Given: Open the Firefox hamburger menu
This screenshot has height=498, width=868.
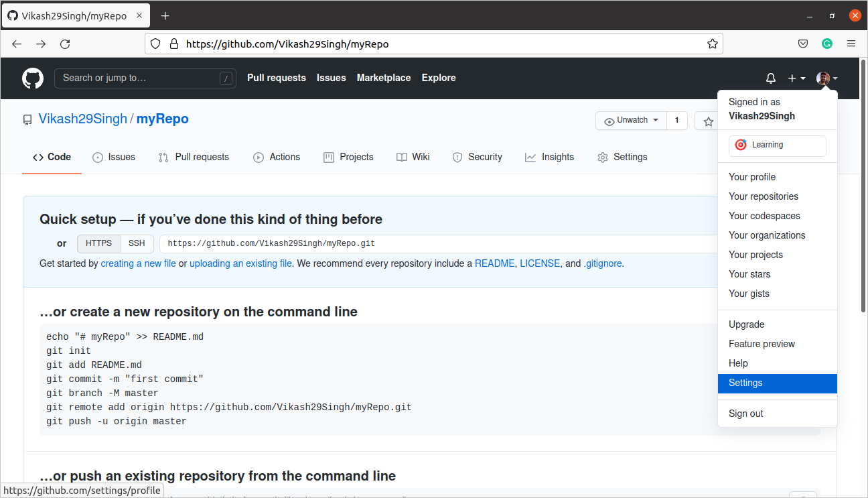Looking at the screenshot, I should tap(851, 43).
